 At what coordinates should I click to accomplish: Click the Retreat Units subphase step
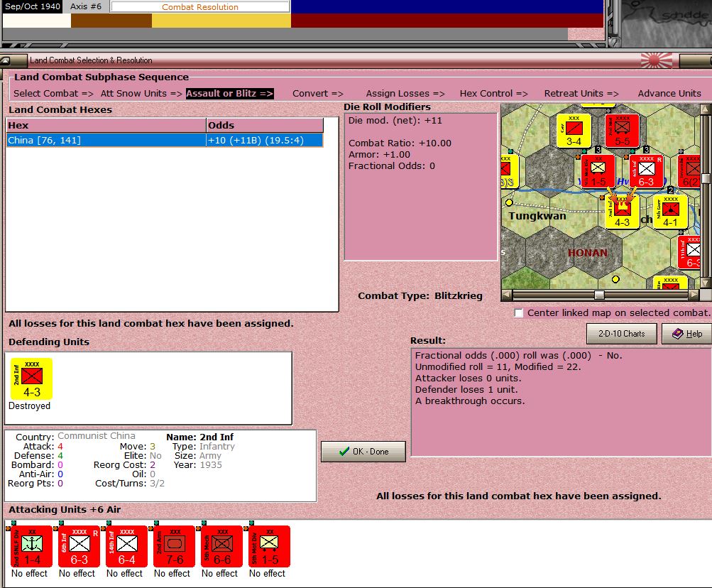(581, 93)
